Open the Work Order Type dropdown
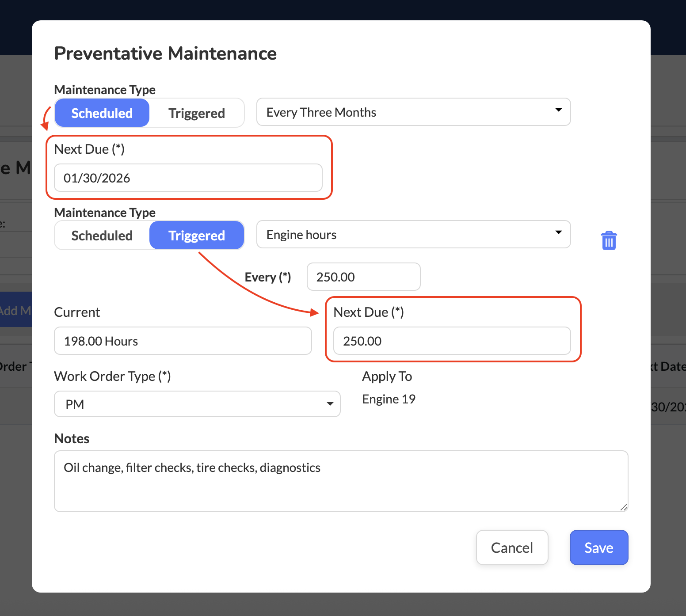Screen dimensions: 686x616 197,404
